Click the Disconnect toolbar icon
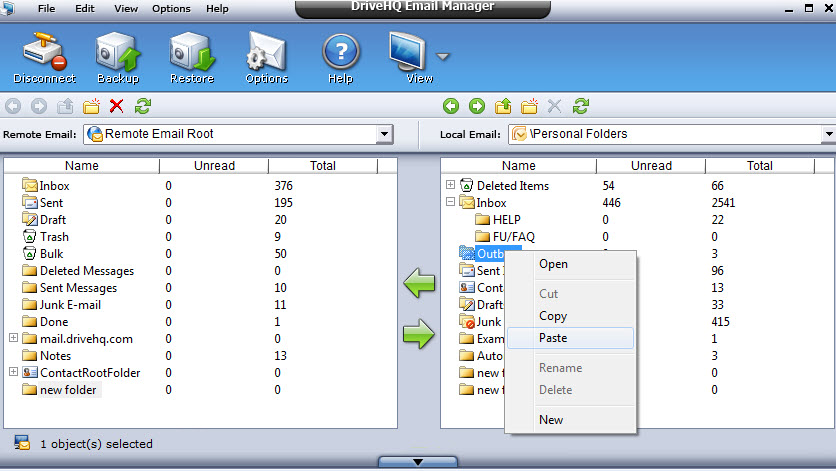 (x=44, y=58)
